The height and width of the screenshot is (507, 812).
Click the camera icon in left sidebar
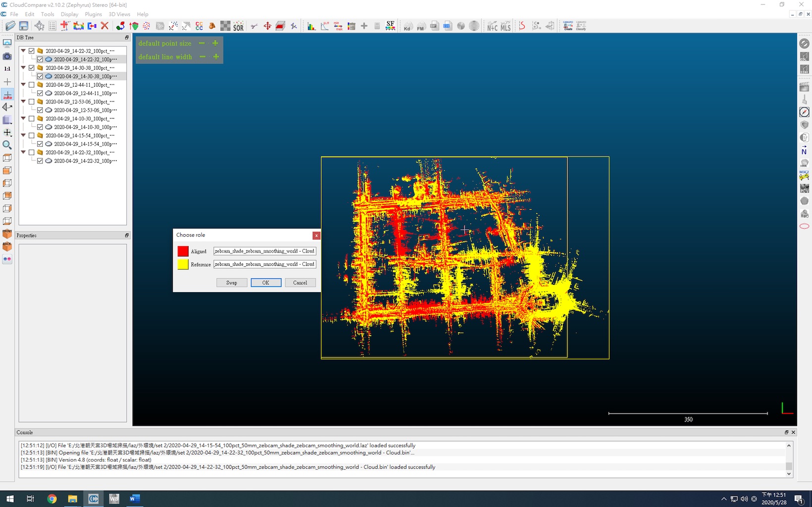click(7, 56)
